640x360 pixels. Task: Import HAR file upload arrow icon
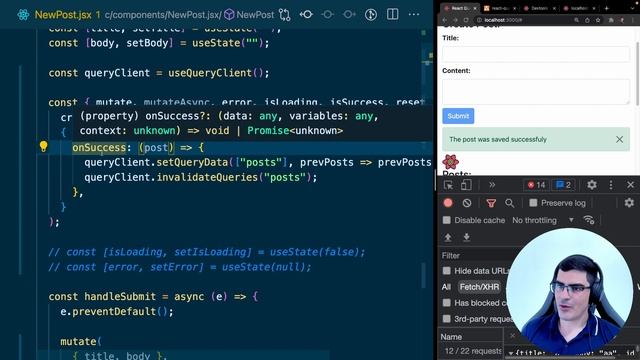point(448,237)
